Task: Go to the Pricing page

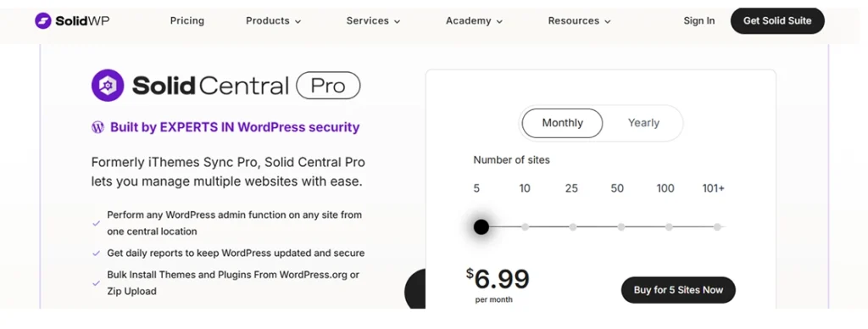Action: 187,21
